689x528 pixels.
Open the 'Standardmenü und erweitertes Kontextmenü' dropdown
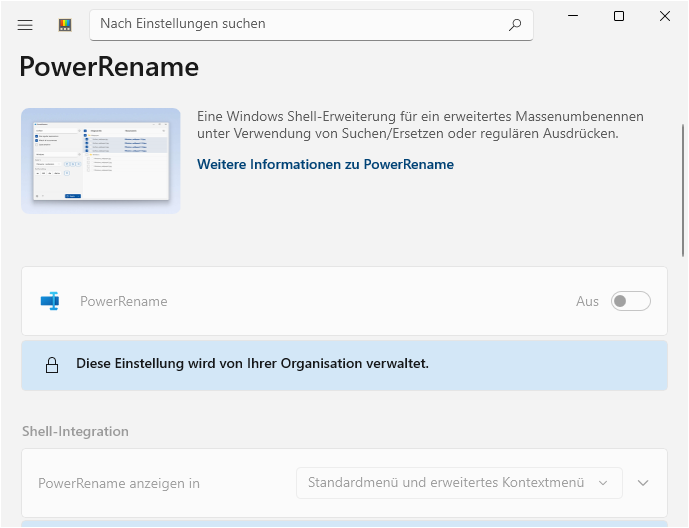[x=459, y=483]
